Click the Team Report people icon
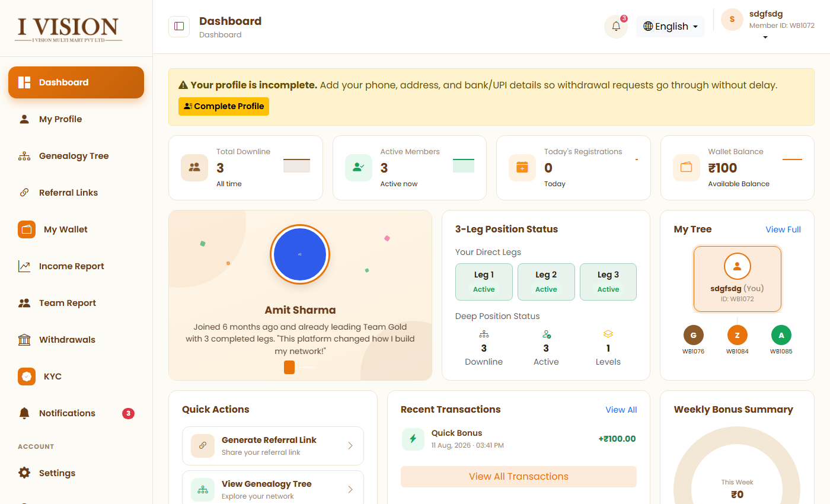The height and width of the screenshot is (504, 830). coord(24,303)
